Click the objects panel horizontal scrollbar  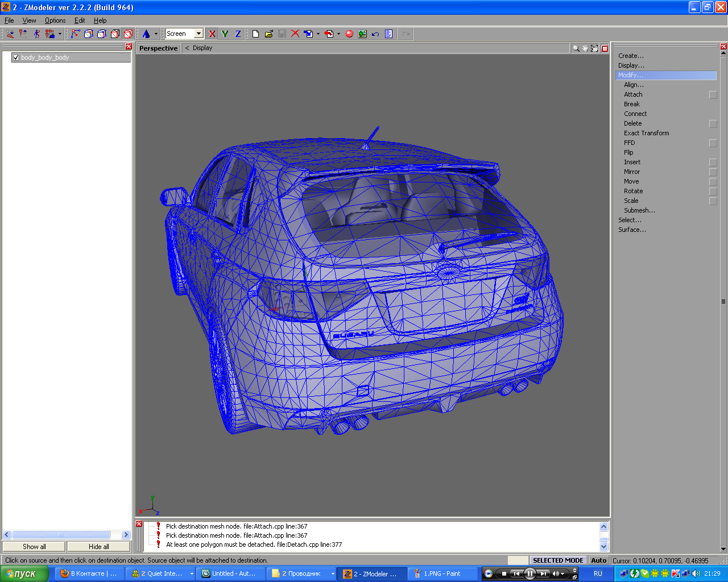coord(61,534)
